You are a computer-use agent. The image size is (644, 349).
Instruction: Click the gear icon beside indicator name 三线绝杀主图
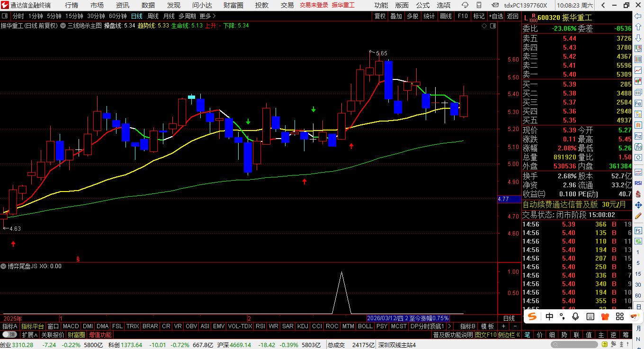63,26
